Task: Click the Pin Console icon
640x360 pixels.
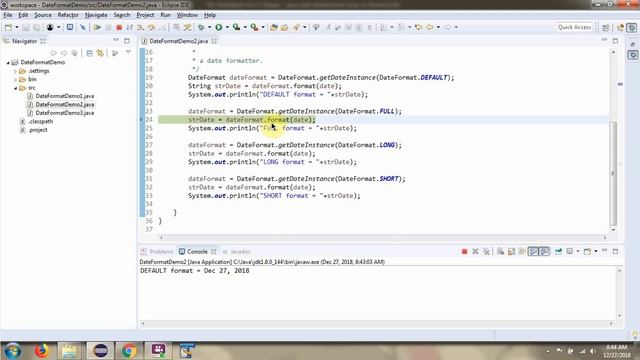Action: [558, 251]
